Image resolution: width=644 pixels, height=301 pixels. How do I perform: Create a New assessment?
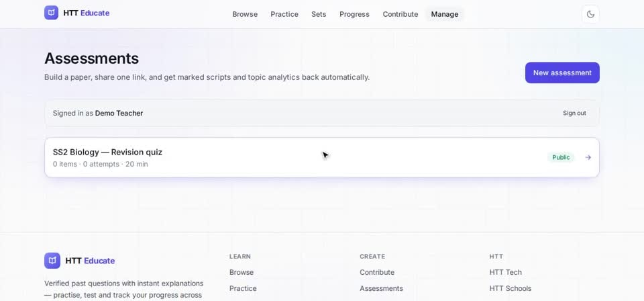(x=562, y=73)
